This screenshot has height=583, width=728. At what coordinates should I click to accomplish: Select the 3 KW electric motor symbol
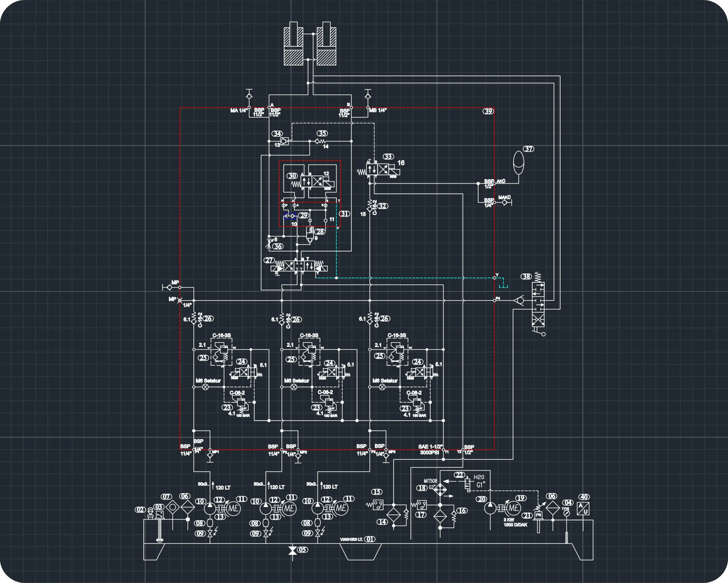tap(513, 508)
